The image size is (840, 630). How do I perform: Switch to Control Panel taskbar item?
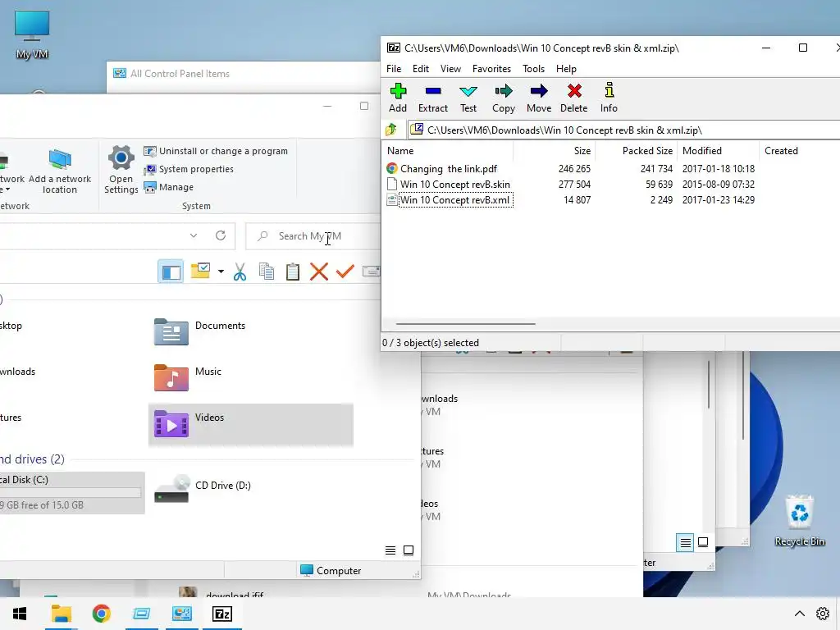coord(181,614)
